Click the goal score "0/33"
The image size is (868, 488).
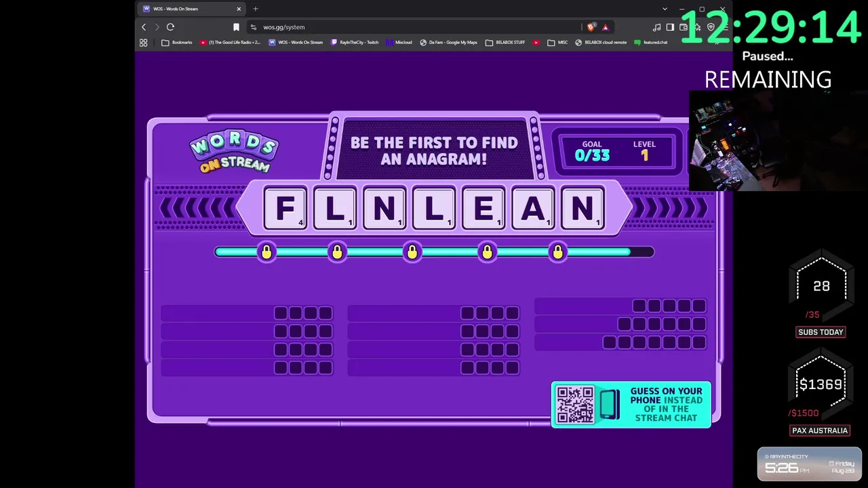[x=592, y=155]
